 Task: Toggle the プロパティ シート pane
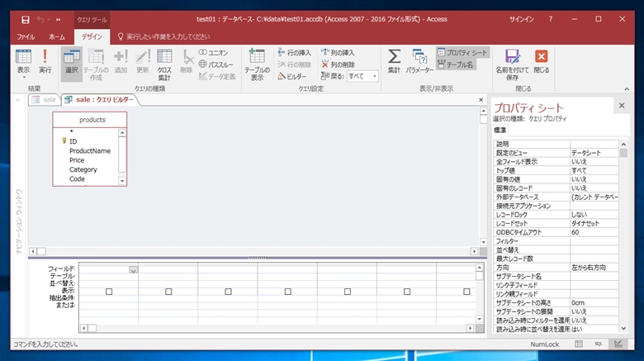click(x=462, y=53)
